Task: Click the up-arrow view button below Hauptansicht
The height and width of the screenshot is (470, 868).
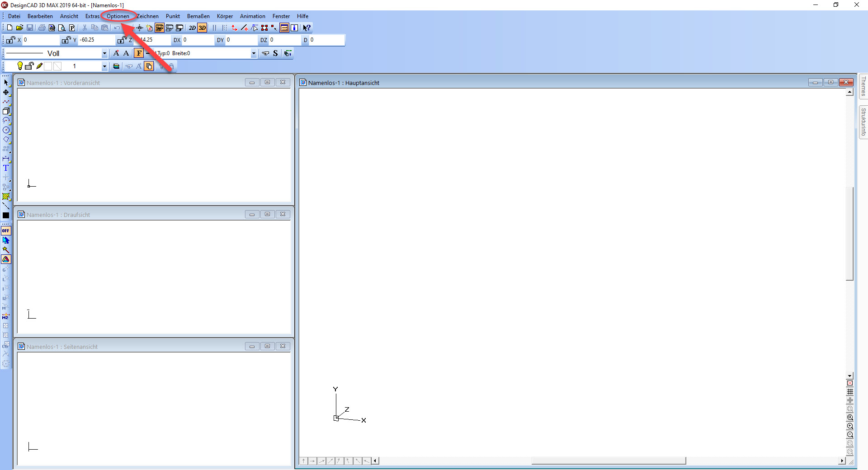Action: coord(303,461)
